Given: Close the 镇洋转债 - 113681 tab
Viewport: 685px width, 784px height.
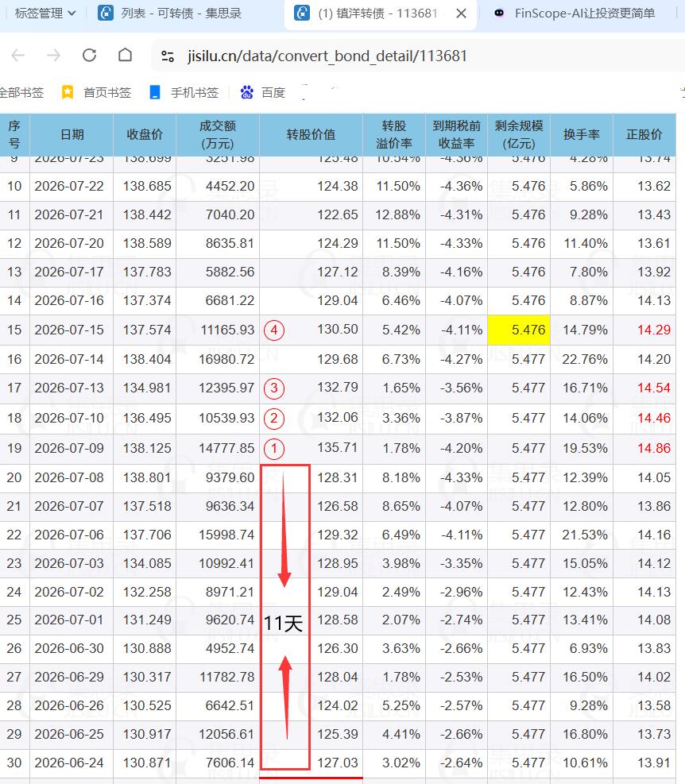Looking at the screenshot, I should tap(462, 14).
